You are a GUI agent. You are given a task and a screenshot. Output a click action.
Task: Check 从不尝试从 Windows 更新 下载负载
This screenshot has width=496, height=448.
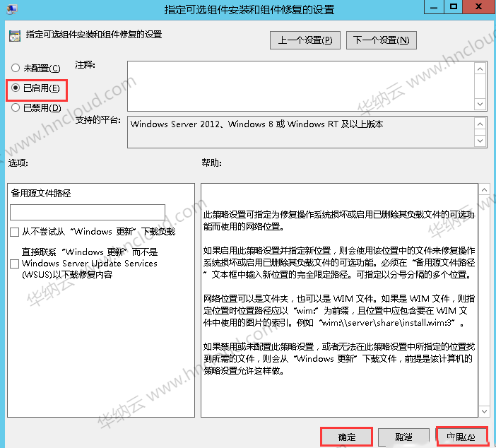[15, 232]
